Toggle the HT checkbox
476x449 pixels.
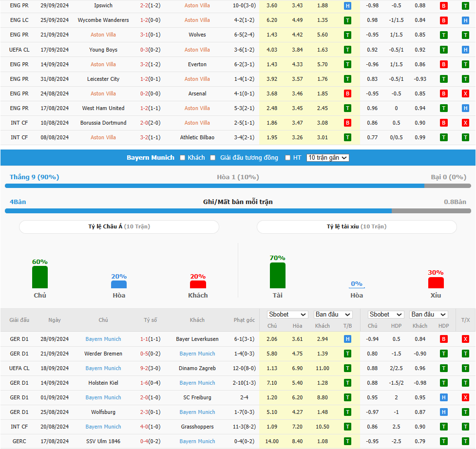(288, 158)
